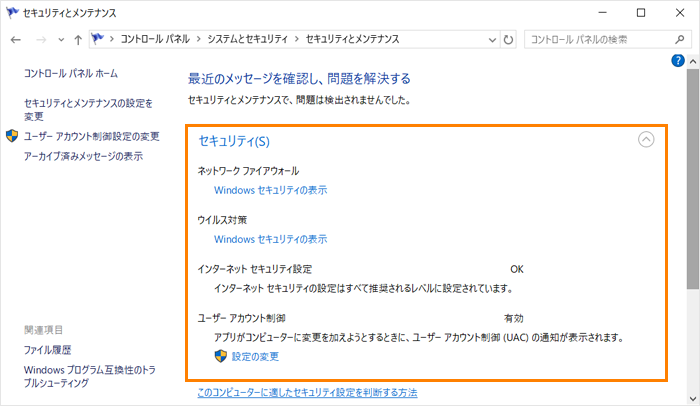Minimize the セキュリティとメンテナンス window

[x=603, y=13]
